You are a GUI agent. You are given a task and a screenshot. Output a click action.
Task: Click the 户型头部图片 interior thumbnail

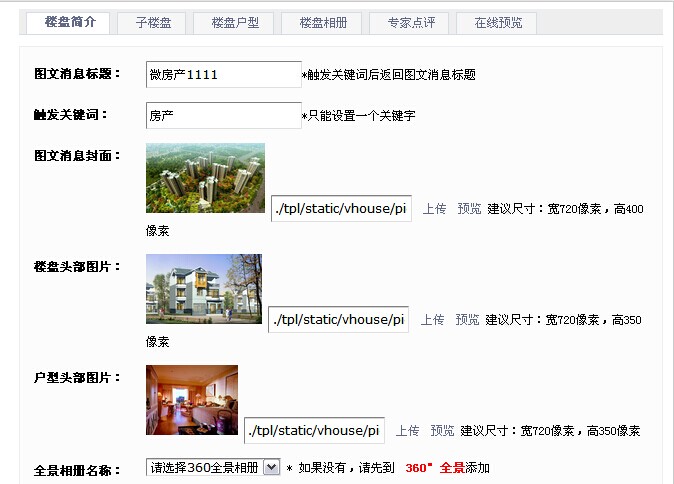tap(192, 400)
